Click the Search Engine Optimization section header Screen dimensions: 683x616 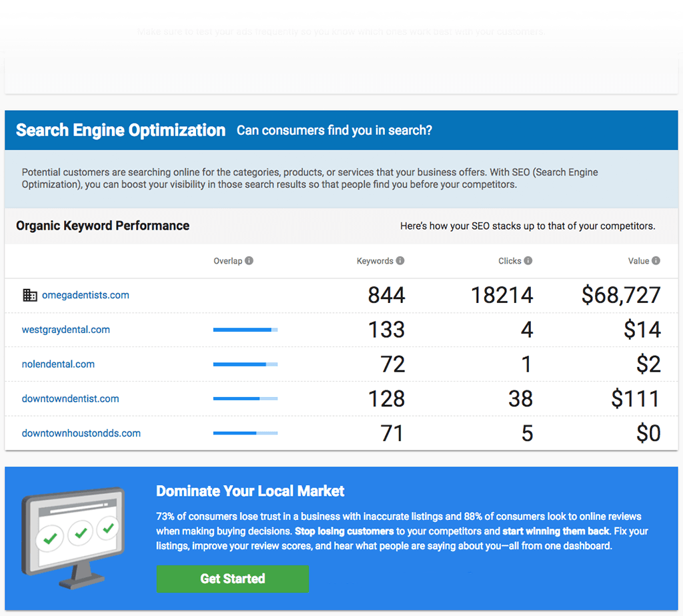120,130
